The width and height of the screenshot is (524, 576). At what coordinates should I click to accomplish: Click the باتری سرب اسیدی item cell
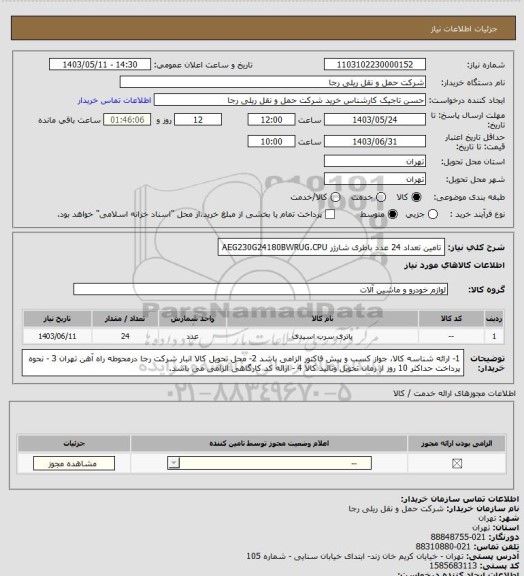[x=323, y=336]
